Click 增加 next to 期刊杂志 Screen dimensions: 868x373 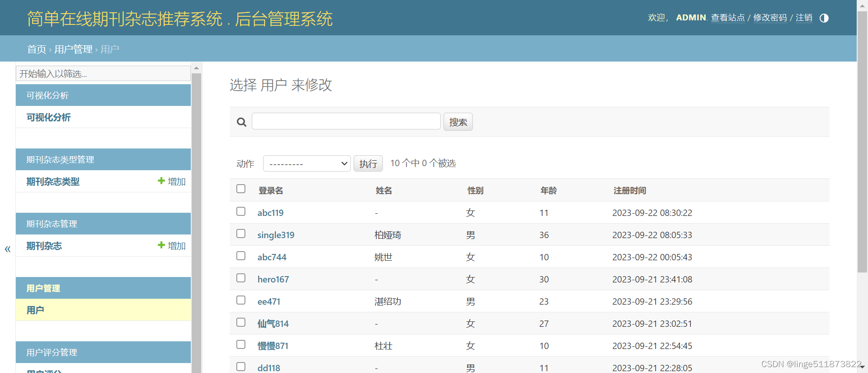point(176,246)
